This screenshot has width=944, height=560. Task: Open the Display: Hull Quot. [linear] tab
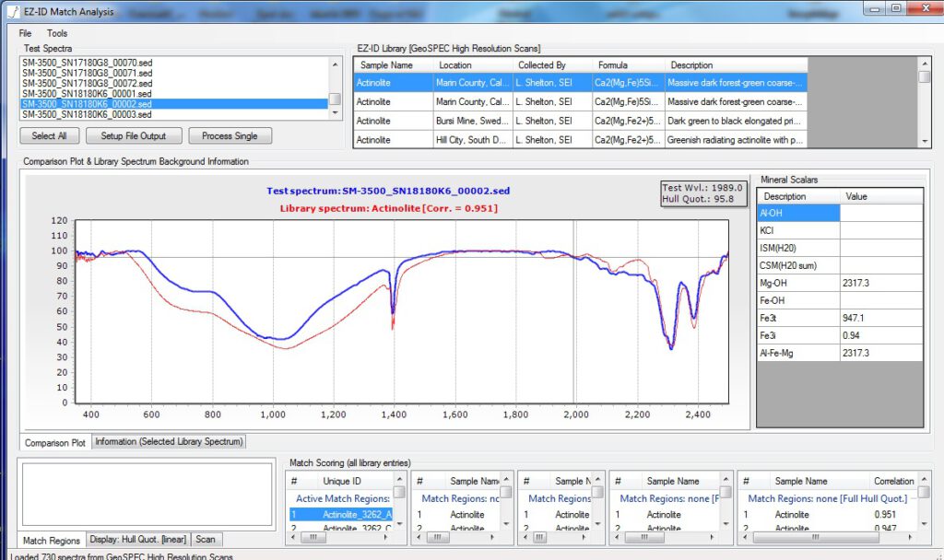pos(138,540)
